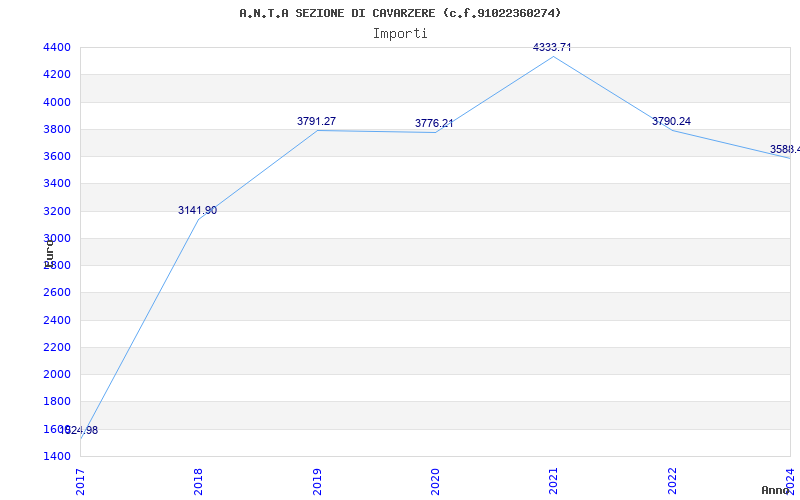The image size is (800, 500).
Task: Click x-axis year 2018
Action: 198,482
